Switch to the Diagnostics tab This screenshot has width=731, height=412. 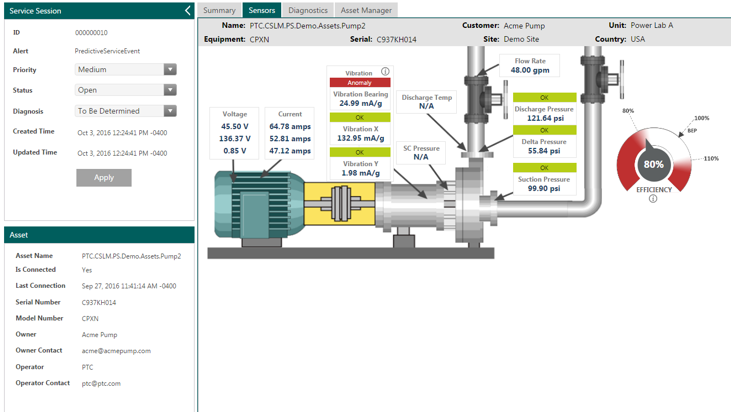click(308, 10)
